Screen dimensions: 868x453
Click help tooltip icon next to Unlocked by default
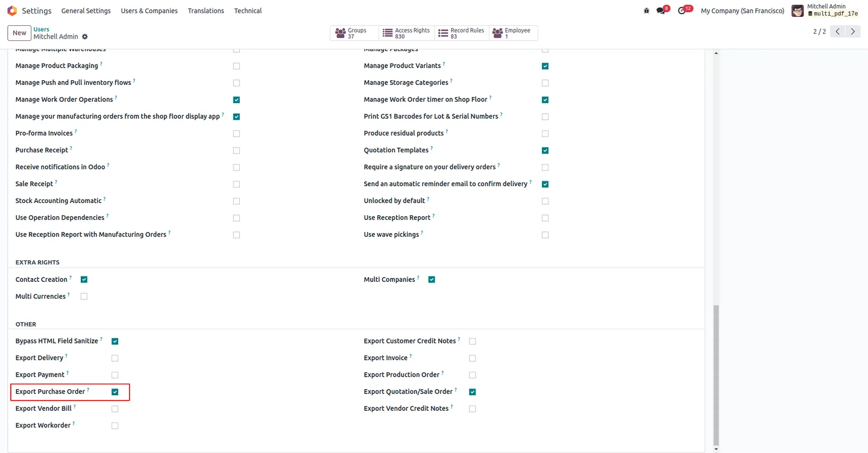pos(428,199)
